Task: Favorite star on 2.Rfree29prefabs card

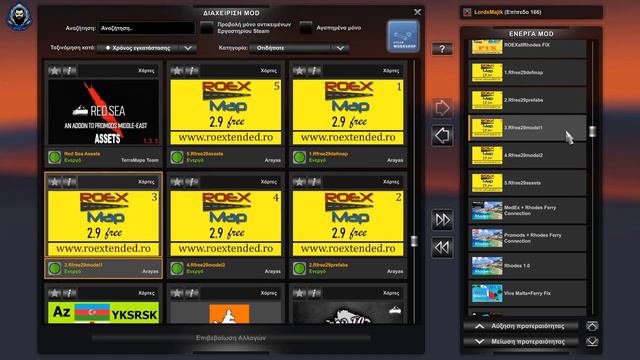Action: click(x=299, y=182)
